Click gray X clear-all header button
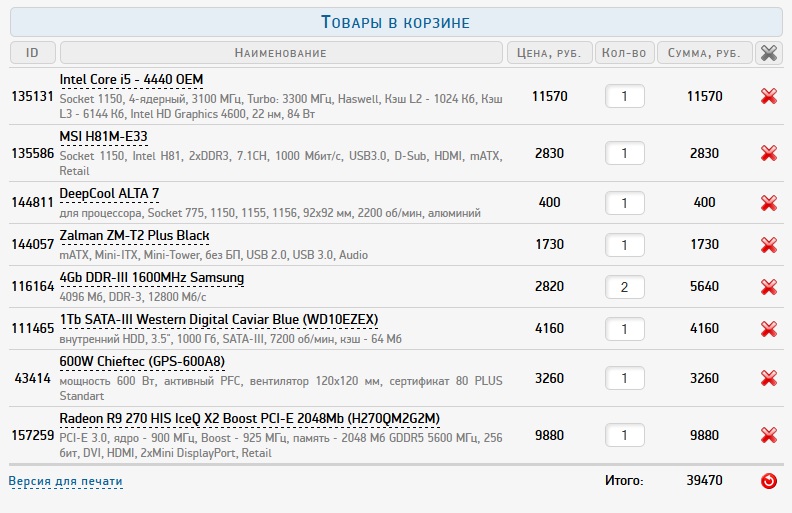 [x=769, y=53]
